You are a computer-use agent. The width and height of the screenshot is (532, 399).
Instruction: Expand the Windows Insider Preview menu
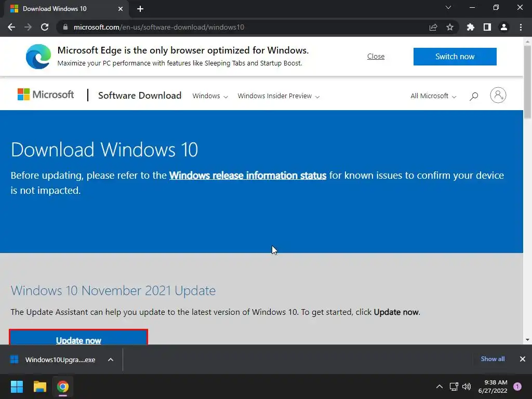pyautogui.click(x=278, y=96)
